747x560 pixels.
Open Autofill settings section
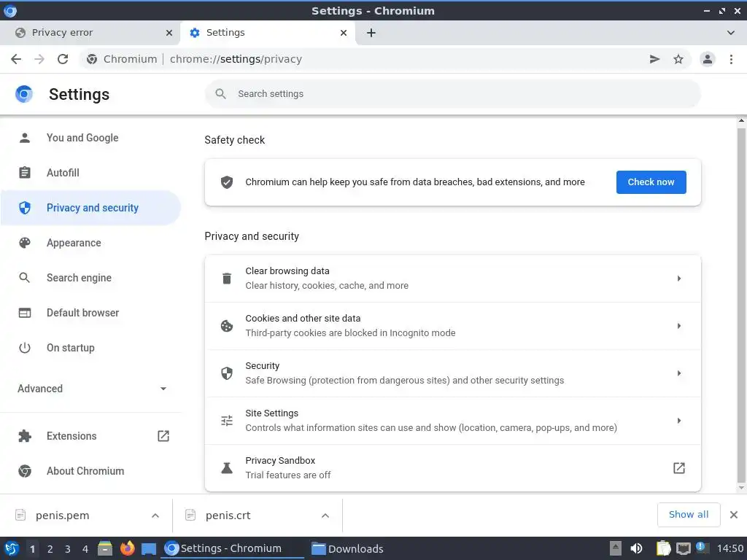point(90,173)
